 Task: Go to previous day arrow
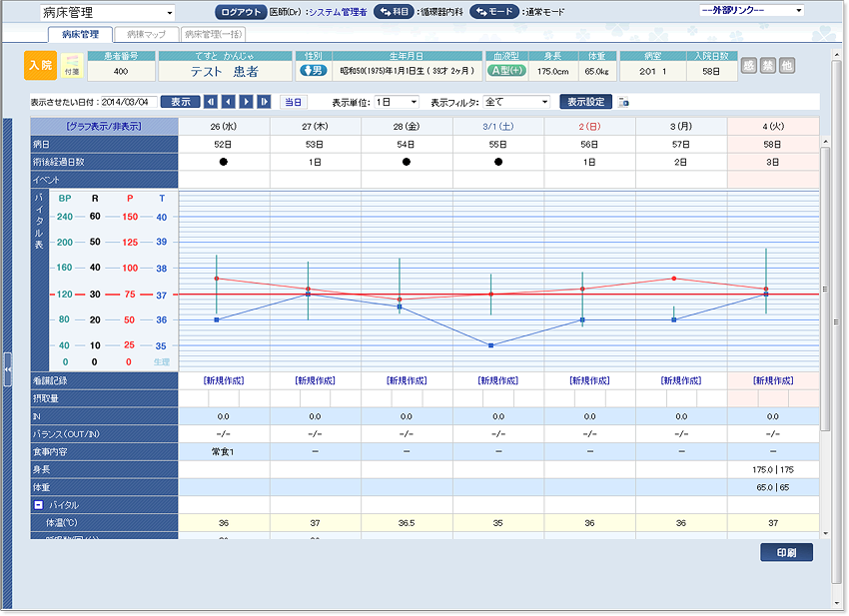(x=229, y=102)
